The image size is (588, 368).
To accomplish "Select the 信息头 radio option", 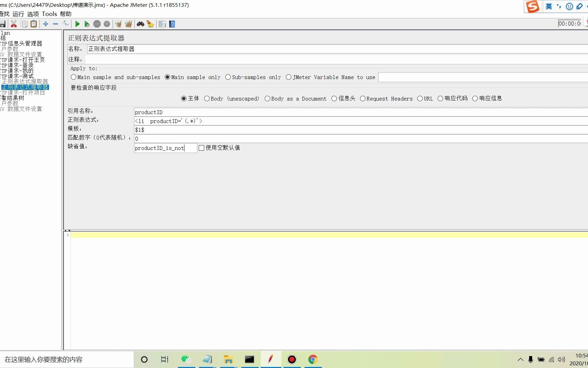I will [343, 98].
